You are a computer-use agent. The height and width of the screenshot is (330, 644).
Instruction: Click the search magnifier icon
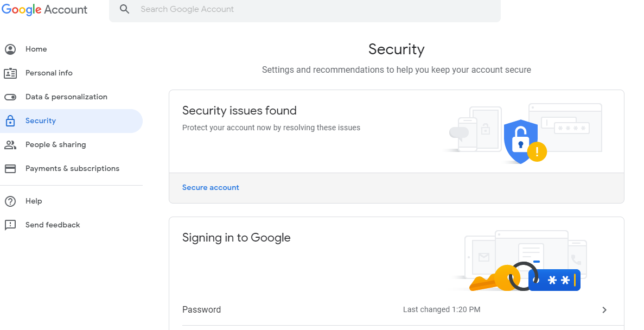[125, 9]
